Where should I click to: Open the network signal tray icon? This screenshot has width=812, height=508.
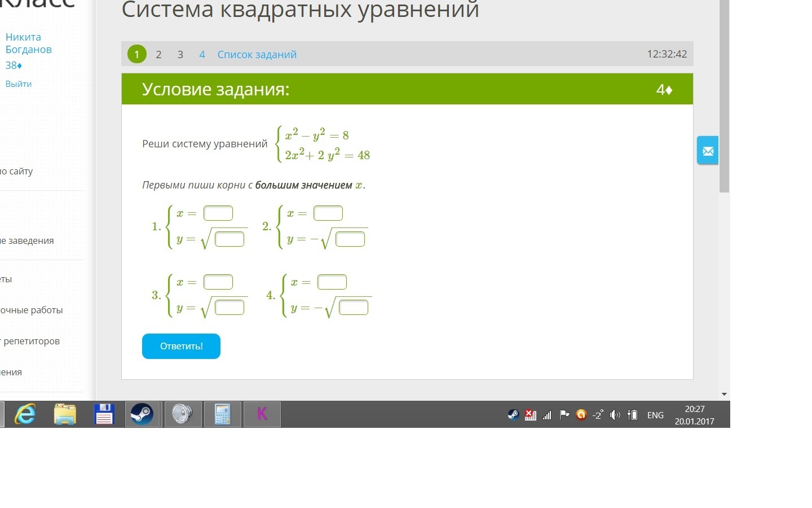547,415
